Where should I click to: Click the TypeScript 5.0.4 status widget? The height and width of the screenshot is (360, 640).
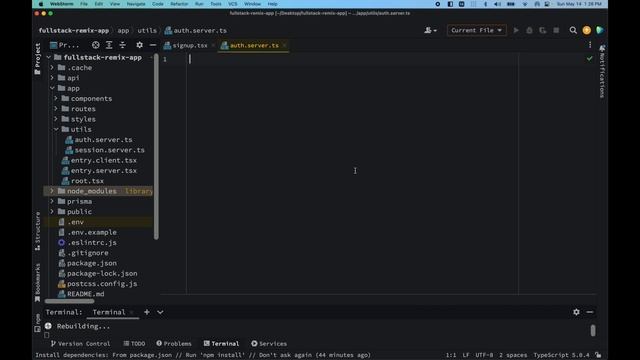click(561, 355)
